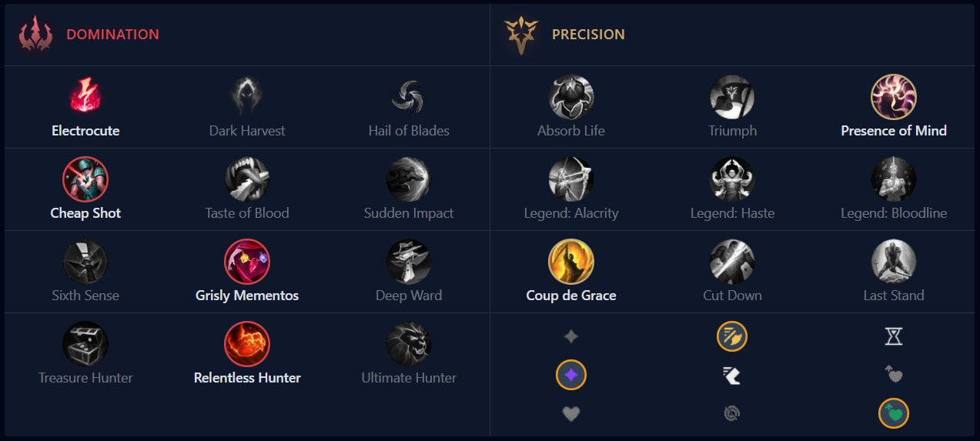Click the Taste of Blood rune icon
Screen dimensions: 980x441
(x=247, y=179)
